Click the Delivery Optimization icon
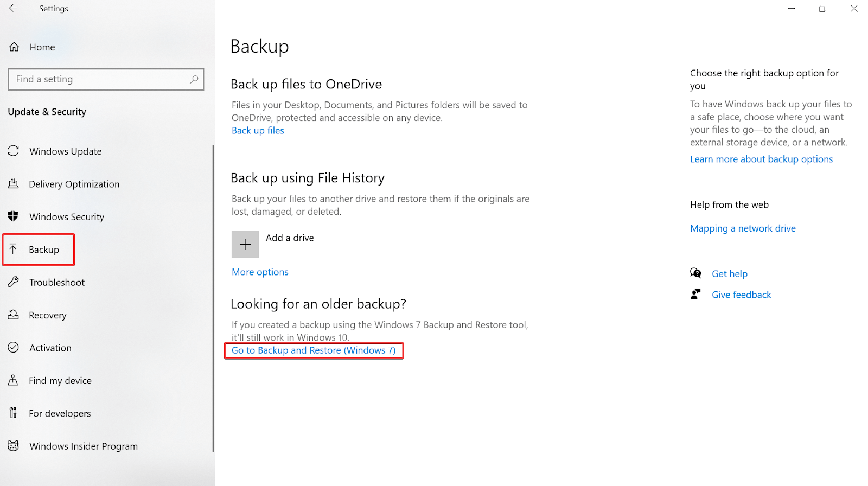This screenshot has height=486, width=868. pos(14,184)
